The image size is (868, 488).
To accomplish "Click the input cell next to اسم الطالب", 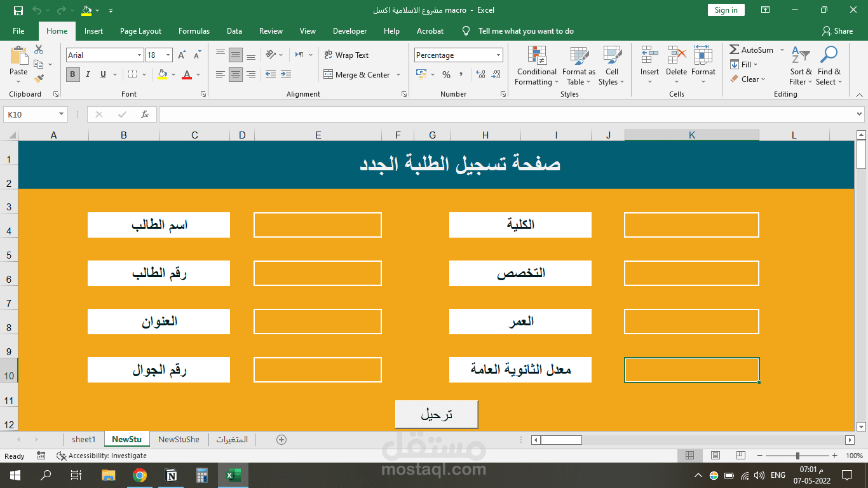I will (x=318, y=225).
